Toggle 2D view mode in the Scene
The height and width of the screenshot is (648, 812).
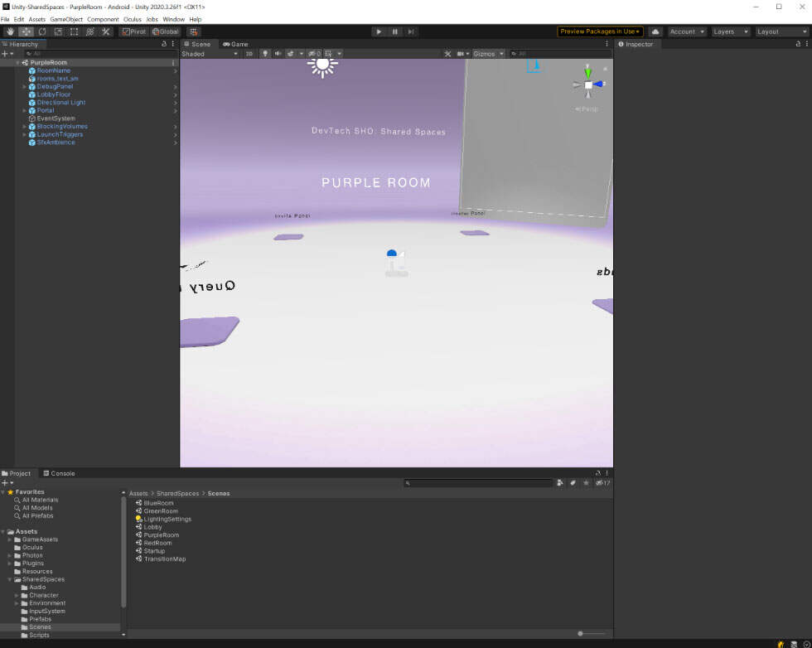pos(249,54)
